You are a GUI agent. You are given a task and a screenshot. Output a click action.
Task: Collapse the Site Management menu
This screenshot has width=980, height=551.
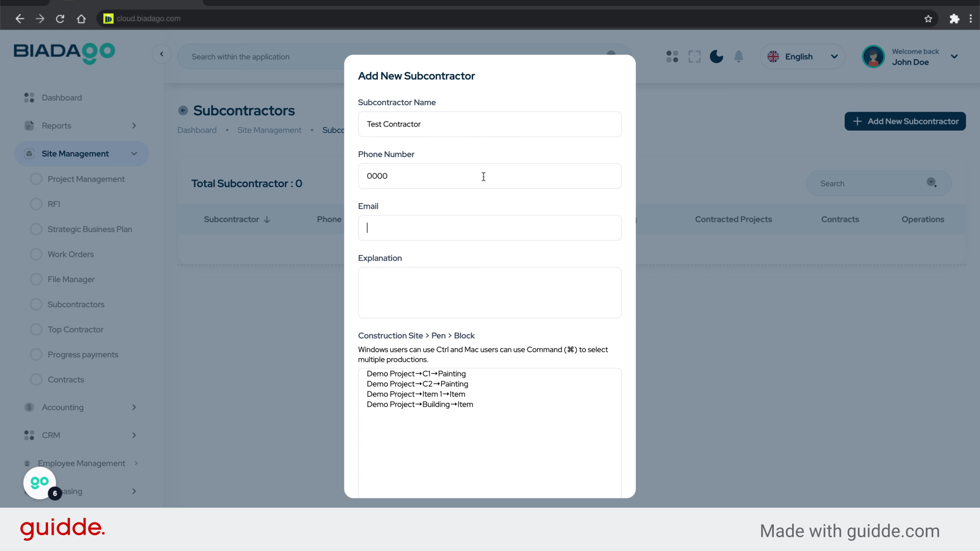(134, 154)
